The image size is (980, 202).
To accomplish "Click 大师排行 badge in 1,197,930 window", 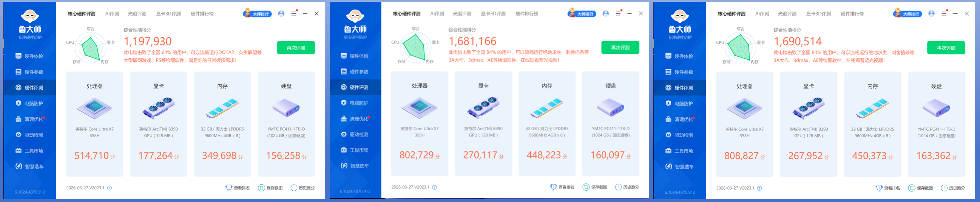I will [258, 13].
